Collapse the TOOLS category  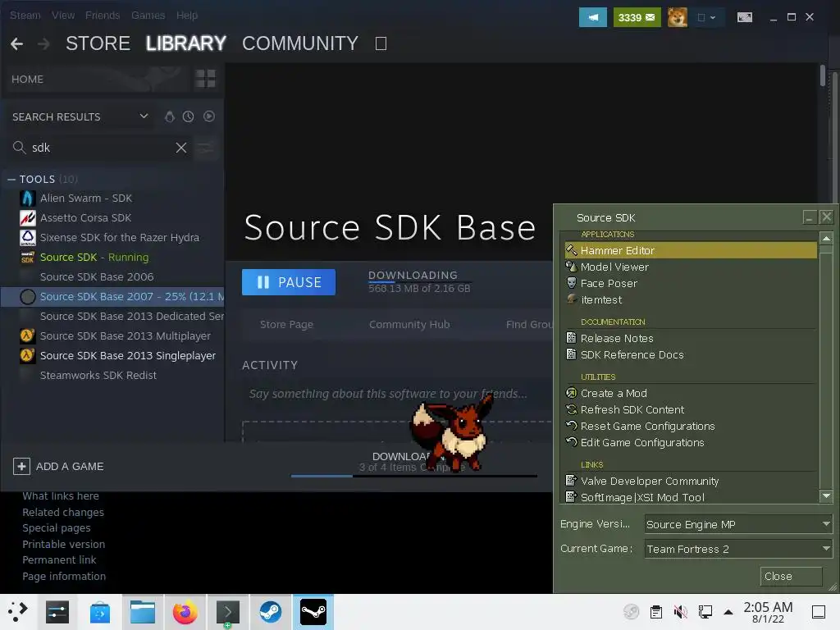pos(11,180)
